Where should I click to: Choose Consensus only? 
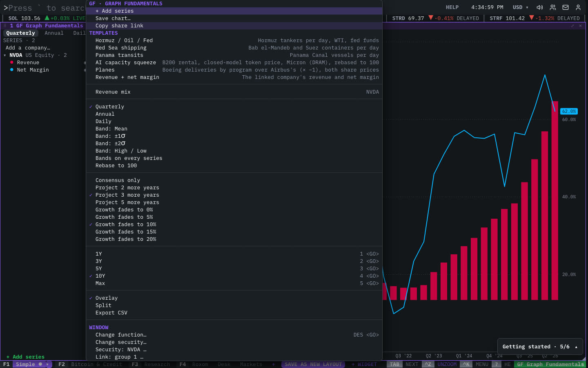[x=234, y=180]
